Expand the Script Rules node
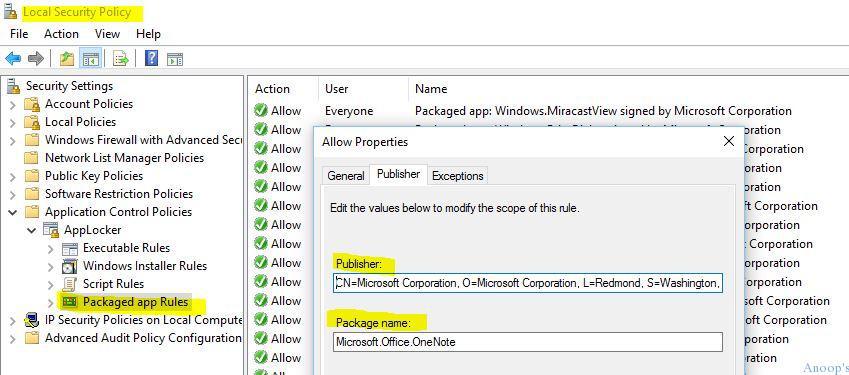 pos(51,284)
